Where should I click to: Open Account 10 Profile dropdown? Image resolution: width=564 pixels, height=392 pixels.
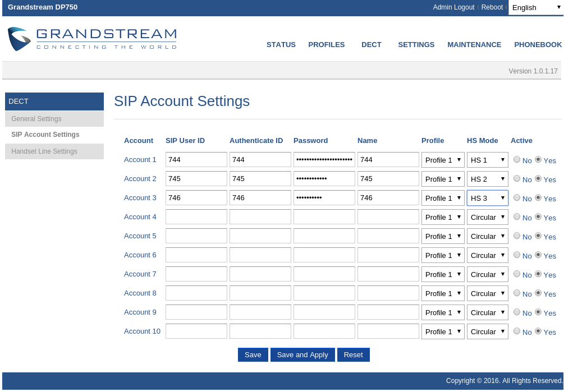(x=443, y=331)
